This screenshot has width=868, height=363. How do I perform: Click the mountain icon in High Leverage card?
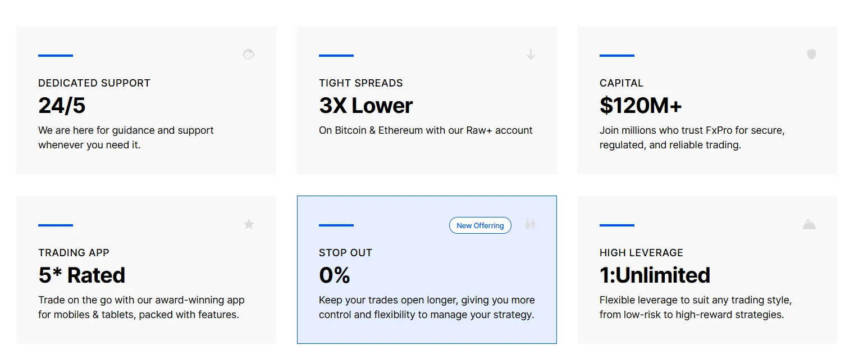(809, 224)
